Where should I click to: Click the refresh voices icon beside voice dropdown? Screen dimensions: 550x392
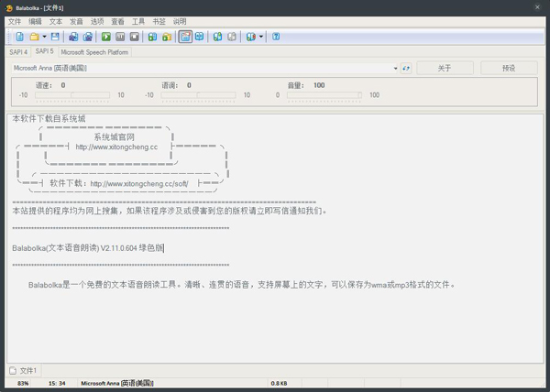(x=406, y=69)
